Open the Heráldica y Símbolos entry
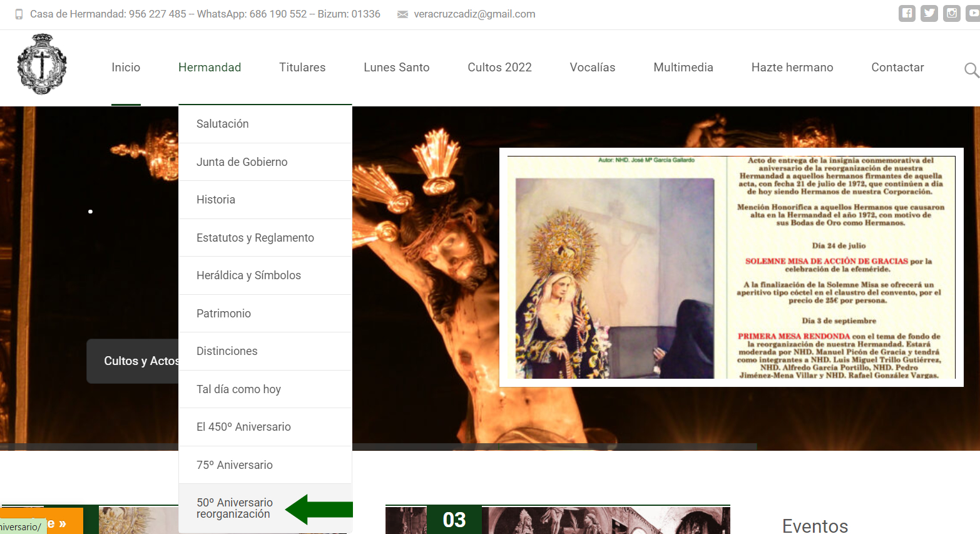The height and width of the screenshot is (534, 980). [x=248, y=275]
